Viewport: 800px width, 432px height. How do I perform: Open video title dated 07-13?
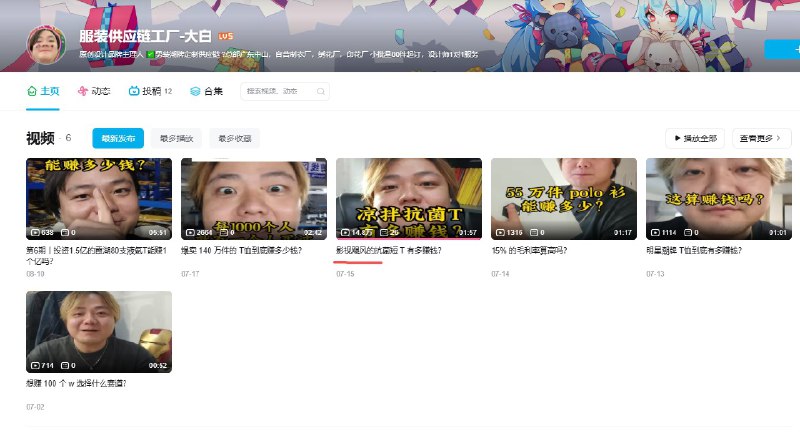(x=694, y=250)
